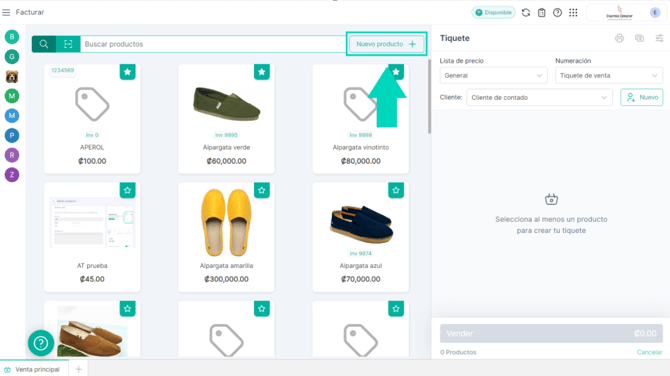Click the Nuevo client button
The width and height of the screenshot is (670, 376).
(642, 97)
